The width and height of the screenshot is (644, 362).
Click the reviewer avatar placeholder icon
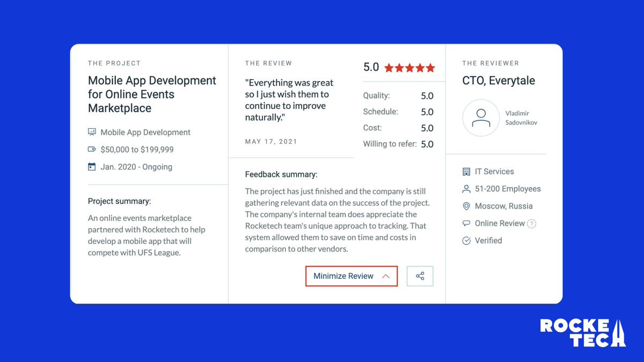pos(481,118)
